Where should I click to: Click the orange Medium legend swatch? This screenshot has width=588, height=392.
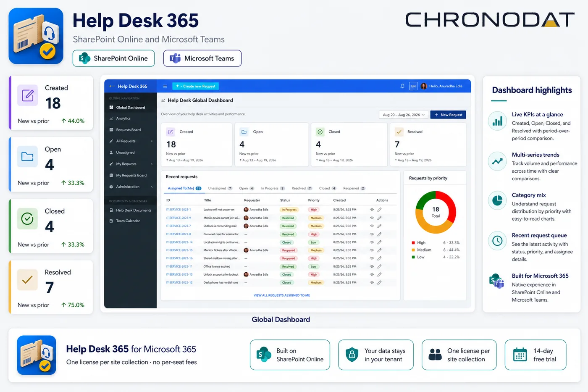coord(413,250)
